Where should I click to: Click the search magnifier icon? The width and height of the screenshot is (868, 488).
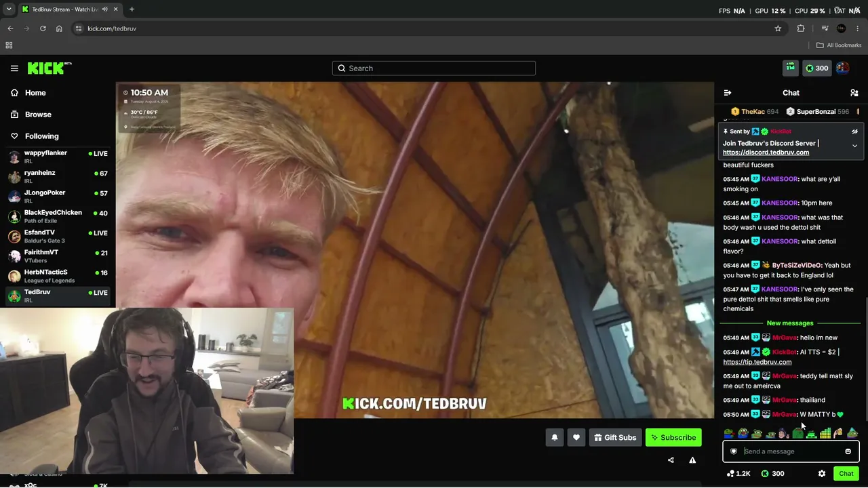point(342,68)
